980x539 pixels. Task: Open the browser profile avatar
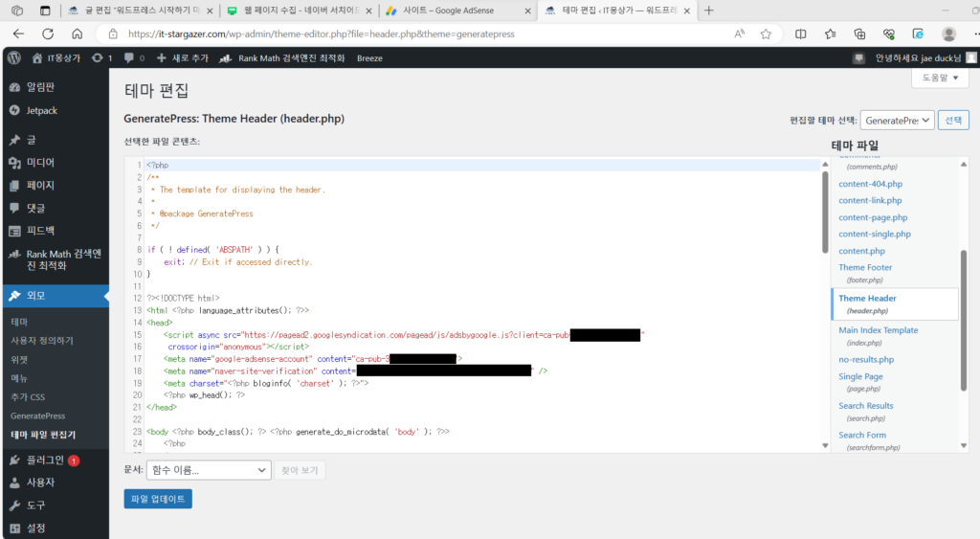pos(948,34)
